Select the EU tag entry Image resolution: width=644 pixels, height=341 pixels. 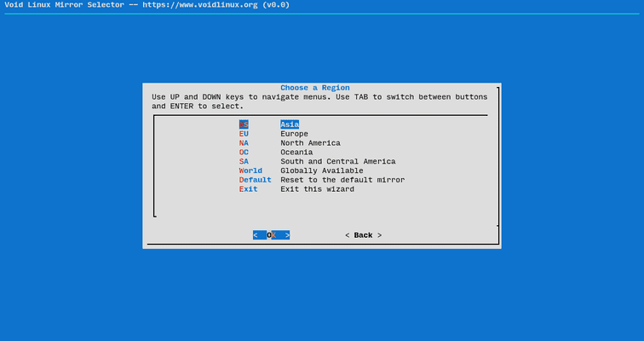(x=244, y=134)
